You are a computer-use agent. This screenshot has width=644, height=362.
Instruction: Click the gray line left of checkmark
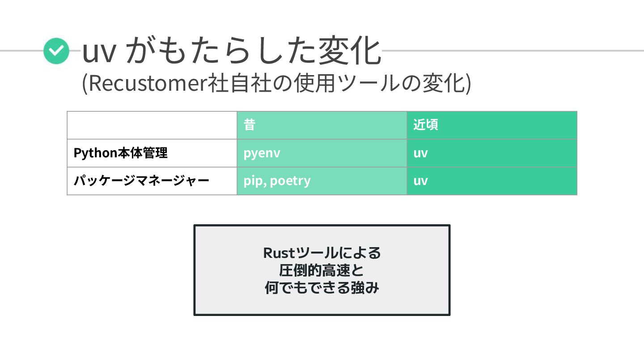click(21, 51)
